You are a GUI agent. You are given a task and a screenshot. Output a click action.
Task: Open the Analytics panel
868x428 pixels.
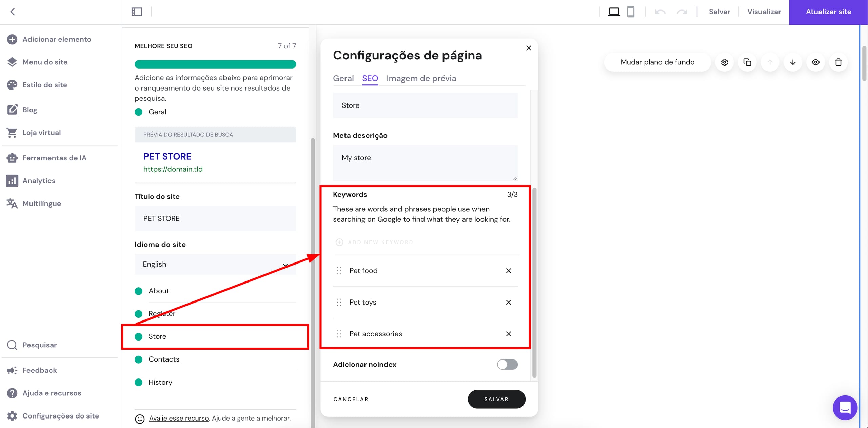point(39,180)
